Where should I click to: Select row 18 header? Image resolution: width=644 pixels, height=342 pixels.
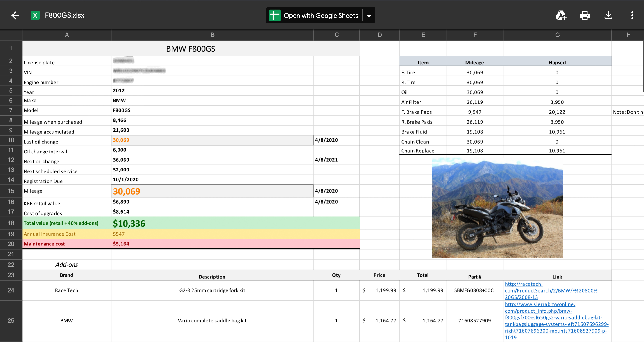click(x=11, y=223)
